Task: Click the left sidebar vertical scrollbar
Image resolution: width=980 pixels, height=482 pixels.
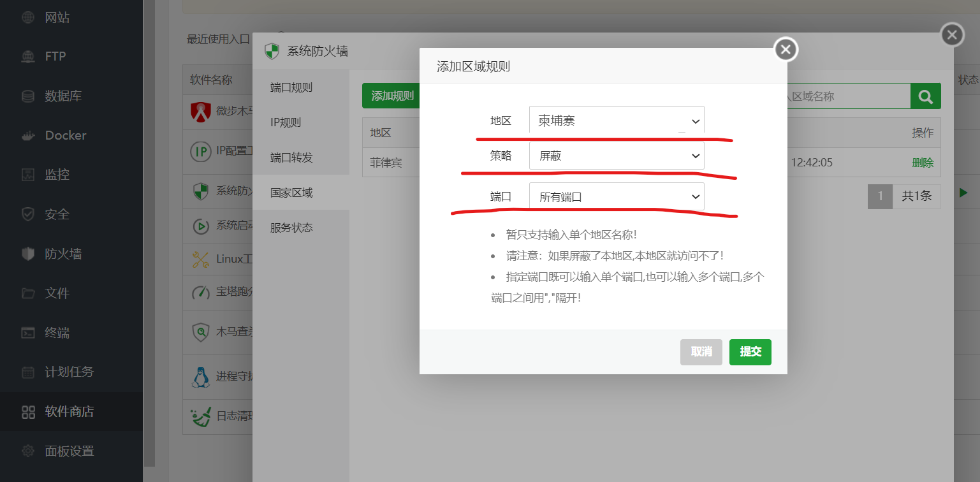Action: point(149,233)
